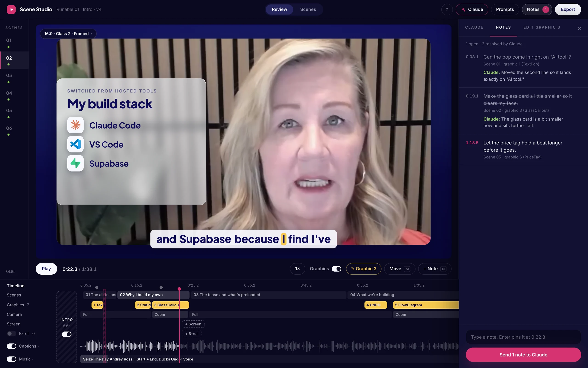Open the resolved 0:08.1 note
This screenshot has height=368, width=588.
(523, 68)
